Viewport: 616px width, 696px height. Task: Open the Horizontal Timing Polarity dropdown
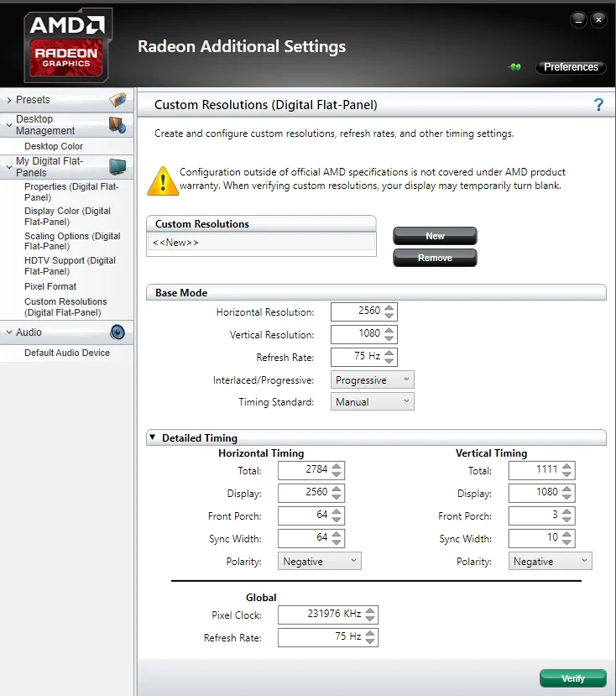[x=320, y=561]
